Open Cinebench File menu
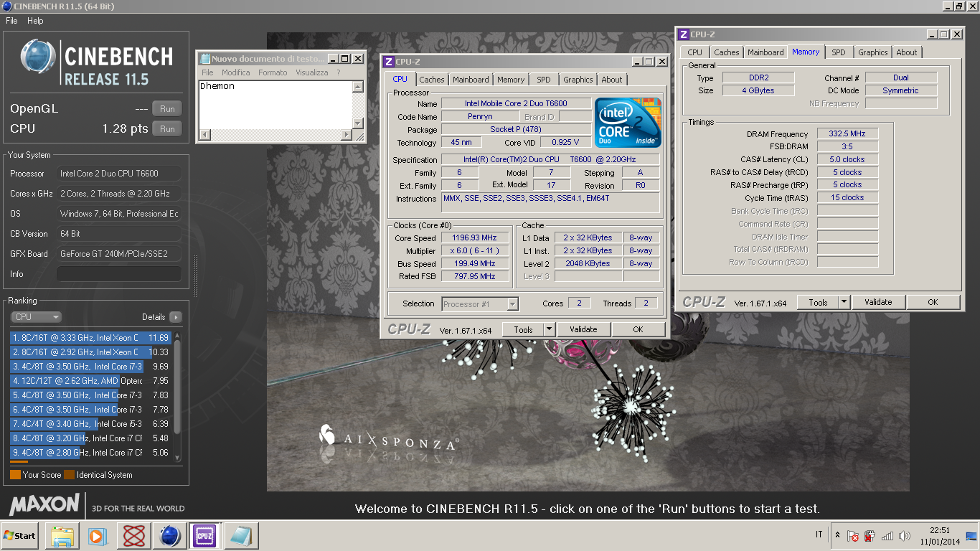 11,21
